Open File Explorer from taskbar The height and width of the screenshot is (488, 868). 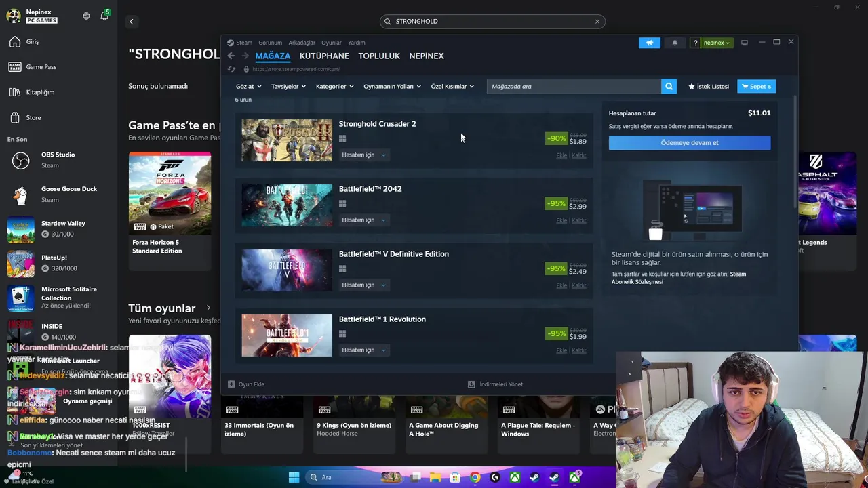(435, 477)
